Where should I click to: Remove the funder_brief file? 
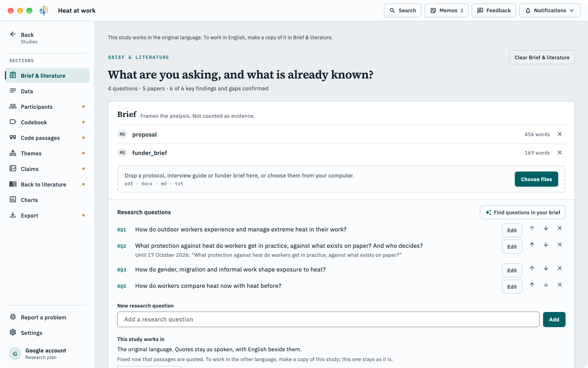point(560,153)
